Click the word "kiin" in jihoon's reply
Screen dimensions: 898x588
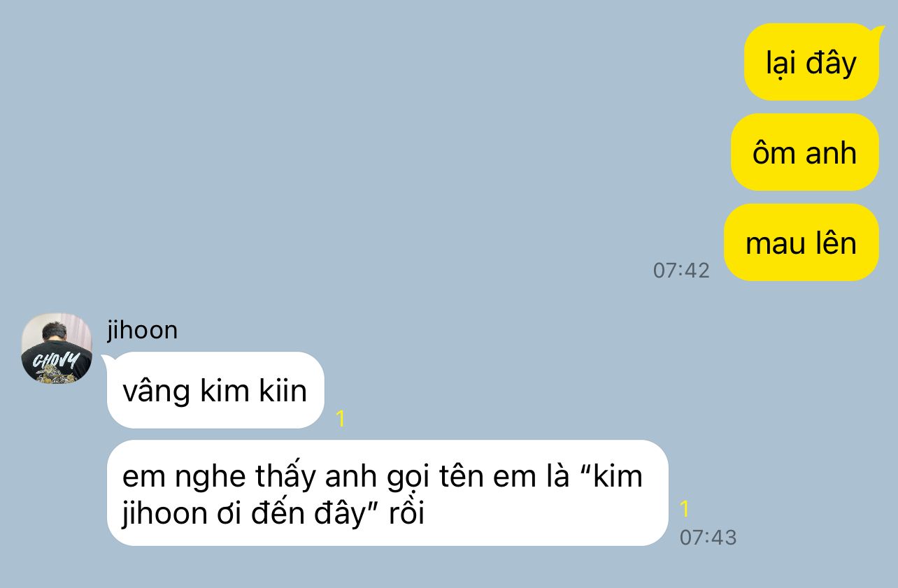click(283, 390)
